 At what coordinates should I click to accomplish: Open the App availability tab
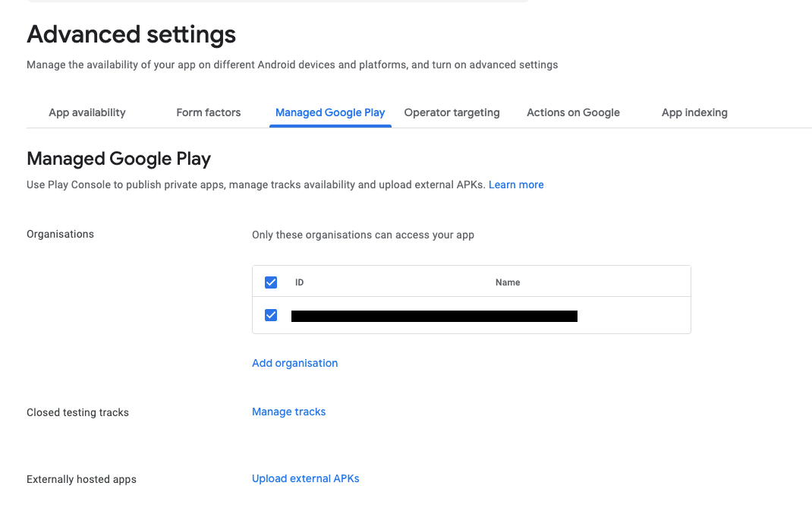click(x=87, y=112)
